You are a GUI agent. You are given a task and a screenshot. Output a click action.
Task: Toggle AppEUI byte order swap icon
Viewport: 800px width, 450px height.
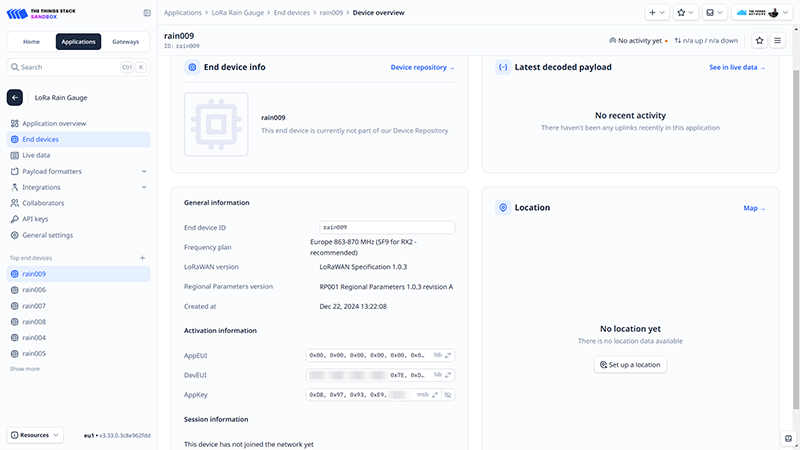(448, 355)
